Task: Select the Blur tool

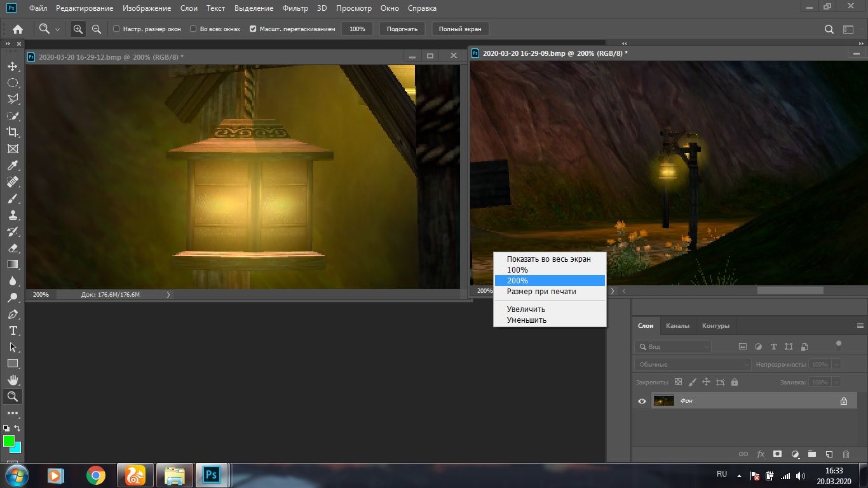Action: point(12,281)
